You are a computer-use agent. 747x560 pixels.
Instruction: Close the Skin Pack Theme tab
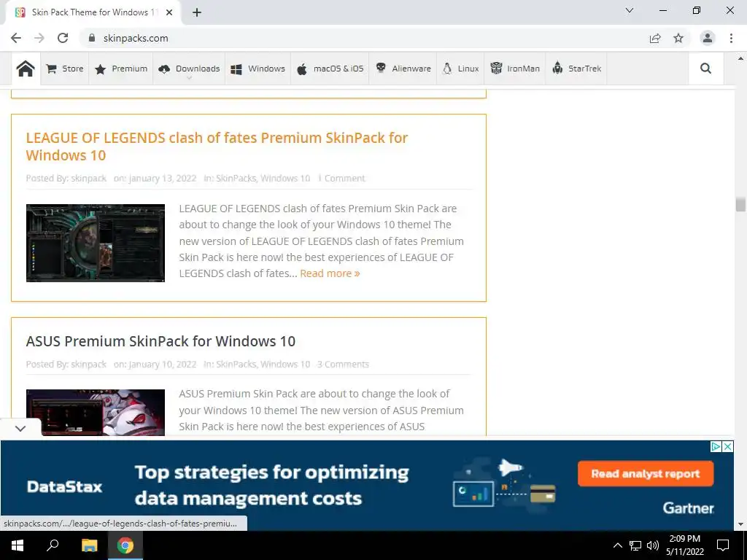[x=169, y=12]
